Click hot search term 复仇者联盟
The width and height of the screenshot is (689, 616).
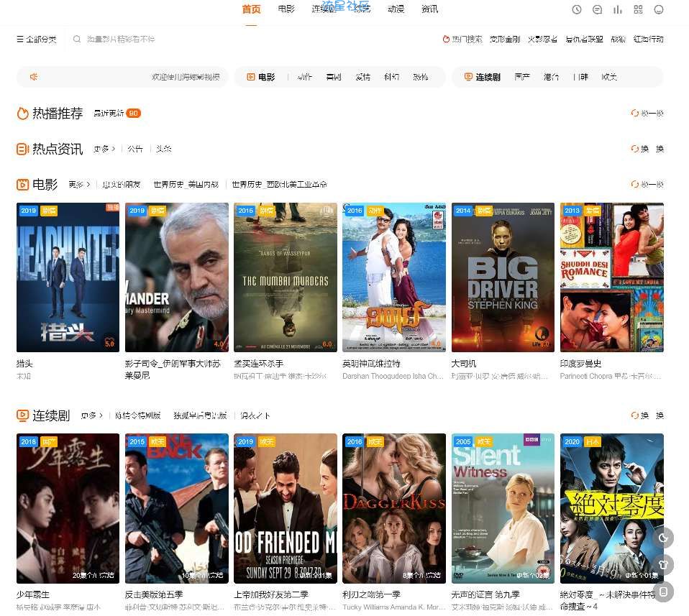pyautogui.click(x=584, y=39)
